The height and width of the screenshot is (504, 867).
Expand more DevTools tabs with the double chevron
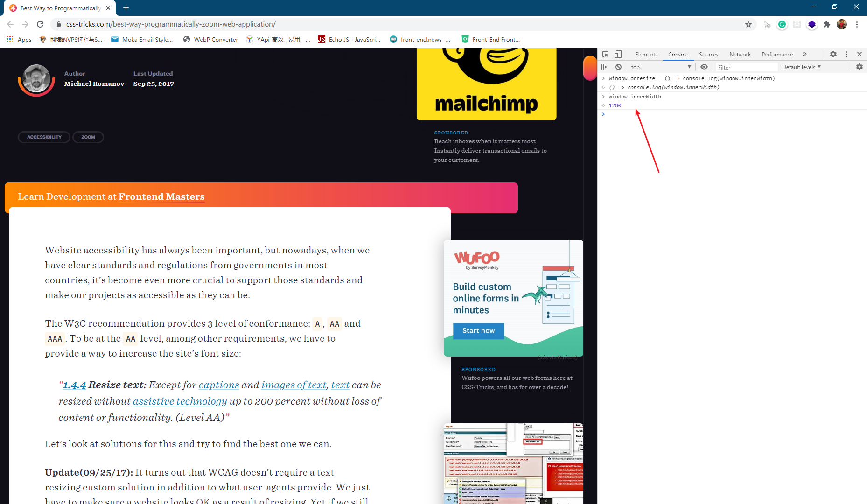pos(804,54)
